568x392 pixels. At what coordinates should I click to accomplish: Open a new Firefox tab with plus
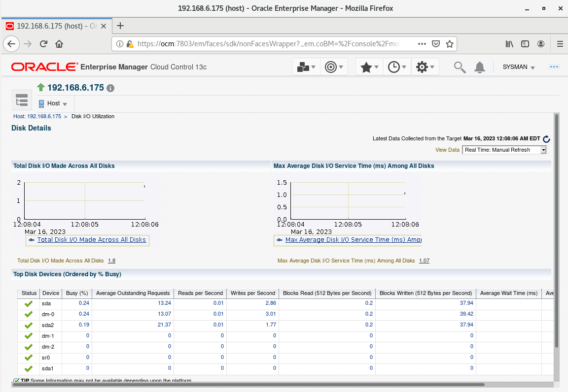120,26
